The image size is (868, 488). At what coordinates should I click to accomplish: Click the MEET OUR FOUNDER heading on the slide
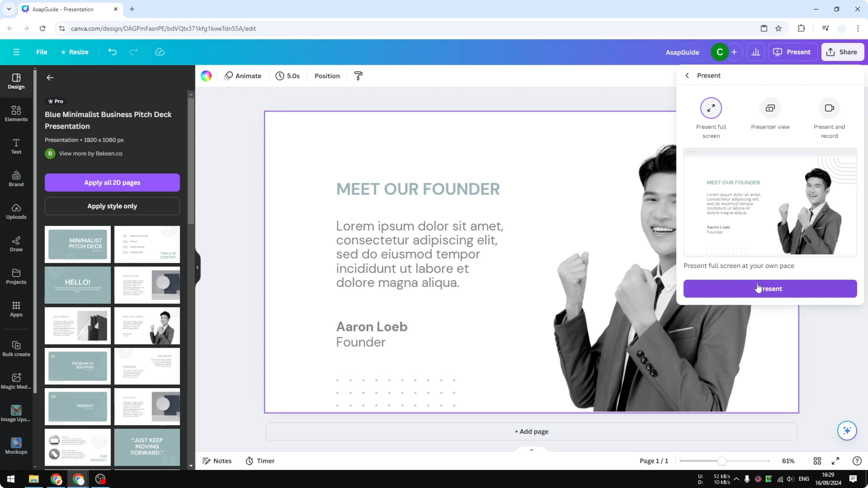pyautogui.click(x=418, y=189)
